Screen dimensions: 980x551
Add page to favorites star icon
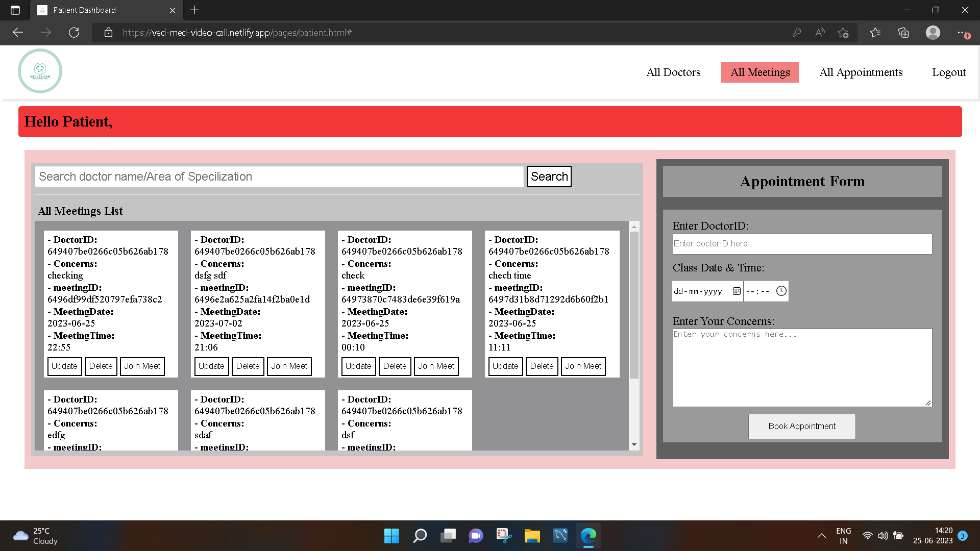point(843,33)
